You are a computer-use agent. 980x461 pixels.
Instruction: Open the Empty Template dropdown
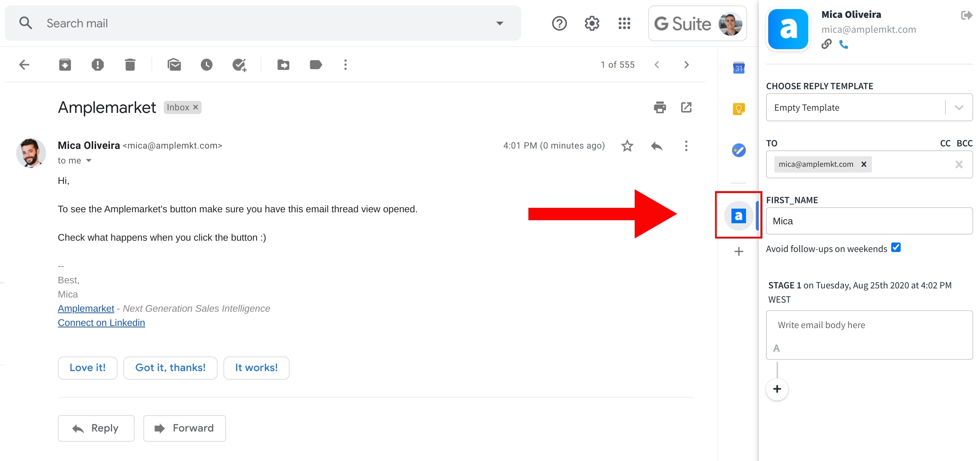click(869, 108)
